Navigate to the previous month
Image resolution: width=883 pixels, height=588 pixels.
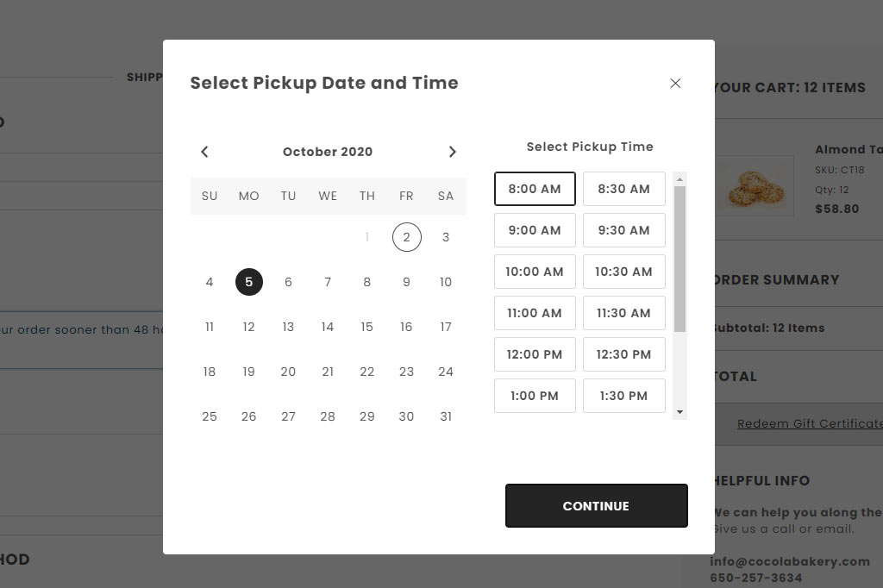click(x=204, y=151)
